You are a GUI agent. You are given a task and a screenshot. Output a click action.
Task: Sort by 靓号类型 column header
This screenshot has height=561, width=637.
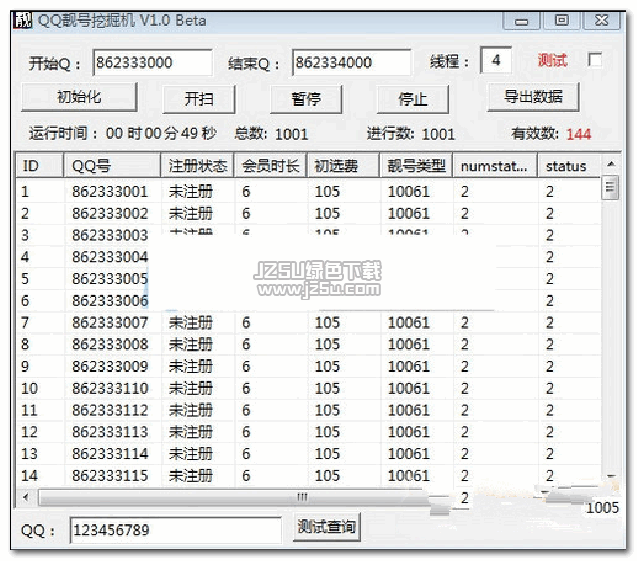pos(416,166)
